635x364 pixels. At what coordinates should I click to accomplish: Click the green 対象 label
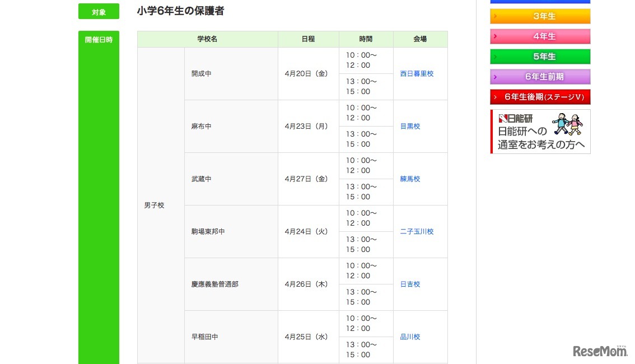(x=98, y=11)
